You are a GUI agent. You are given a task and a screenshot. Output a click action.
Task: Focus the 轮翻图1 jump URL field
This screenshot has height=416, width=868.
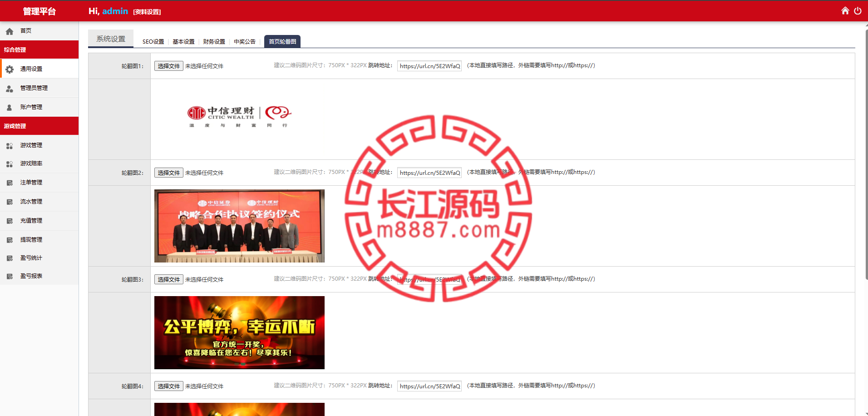429,66
